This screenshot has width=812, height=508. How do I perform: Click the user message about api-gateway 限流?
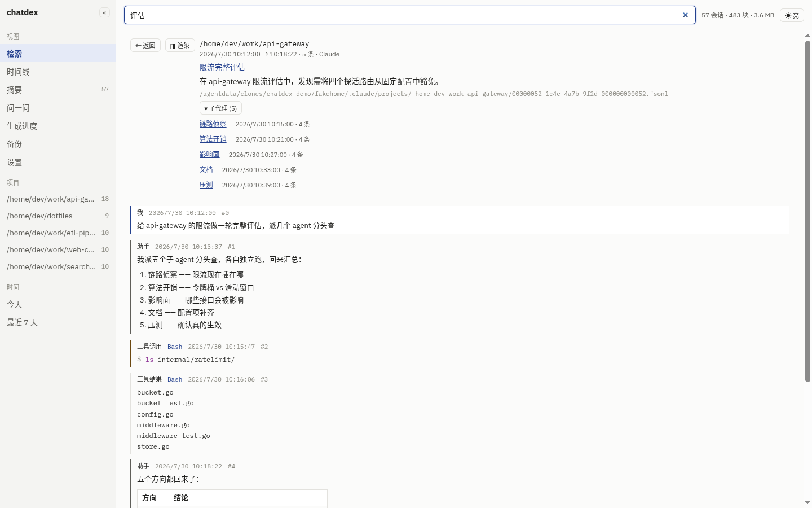click(x=236, y=225)
